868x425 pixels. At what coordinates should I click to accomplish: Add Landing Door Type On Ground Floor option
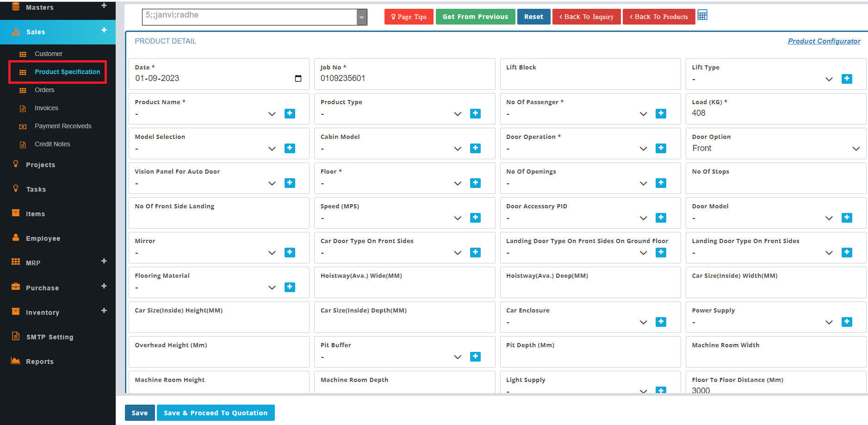coord(661,252)
